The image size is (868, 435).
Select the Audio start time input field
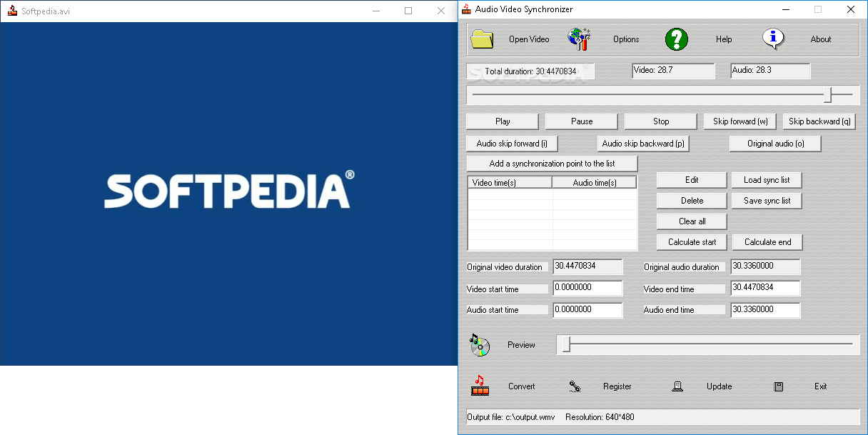tap(587, 309)
